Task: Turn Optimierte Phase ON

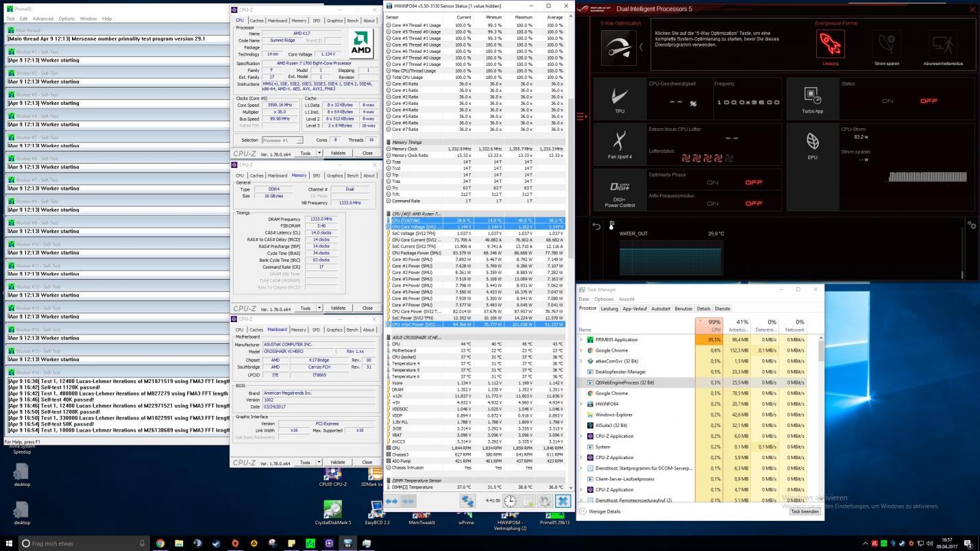Action: click(713, 182)
